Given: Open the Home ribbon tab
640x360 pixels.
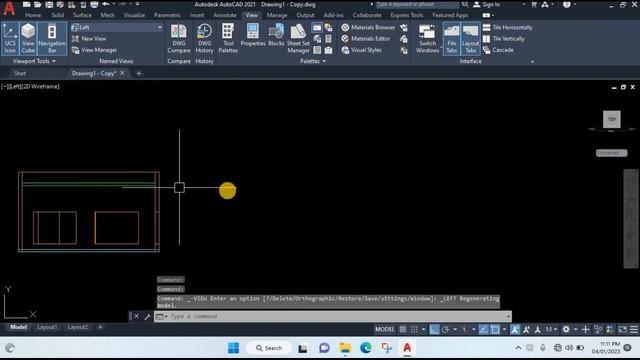Looking at the screenshot, I should (33, 15).
